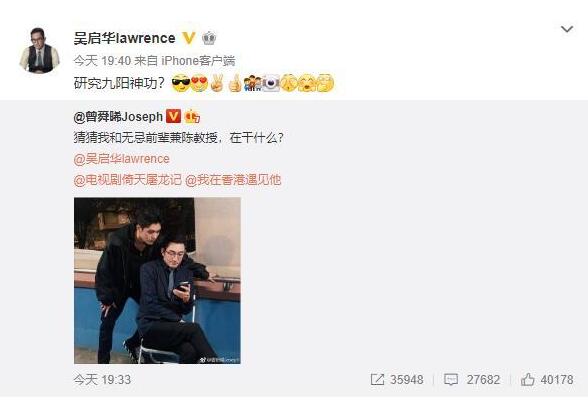Enlarge the reposted photo of two men

tap(157, 280)
